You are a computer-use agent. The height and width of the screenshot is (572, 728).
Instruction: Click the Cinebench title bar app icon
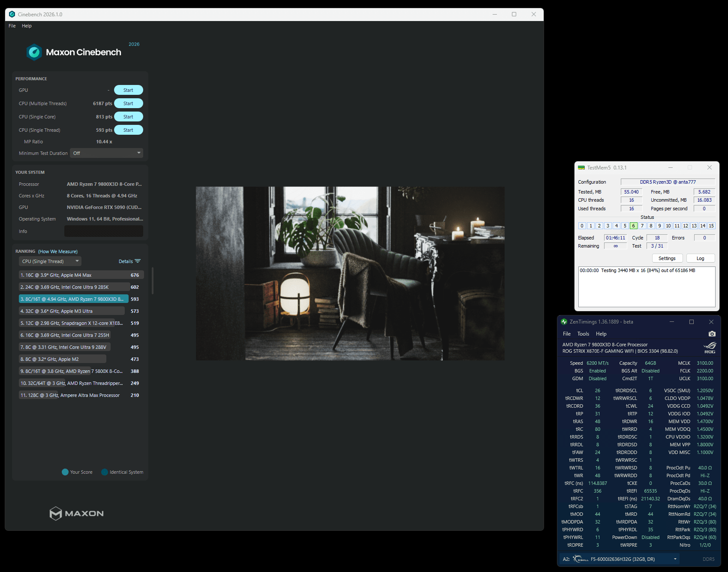tap(12, 14)
